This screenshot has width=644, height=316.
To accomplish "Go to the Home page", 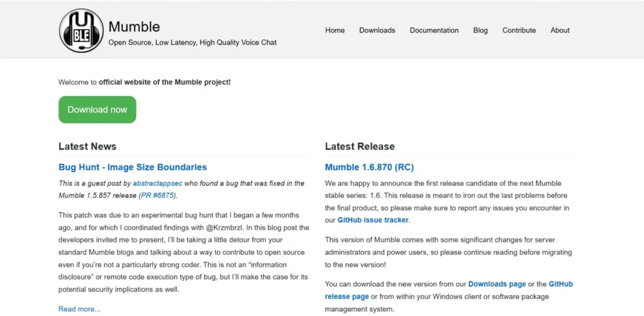I will tap(335, 30).
